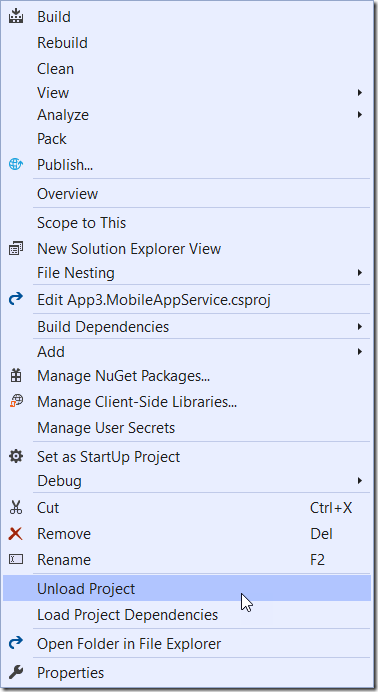Open the View menu entry
The height and width of the screenshot is (692, 378).
coord(187,93)
